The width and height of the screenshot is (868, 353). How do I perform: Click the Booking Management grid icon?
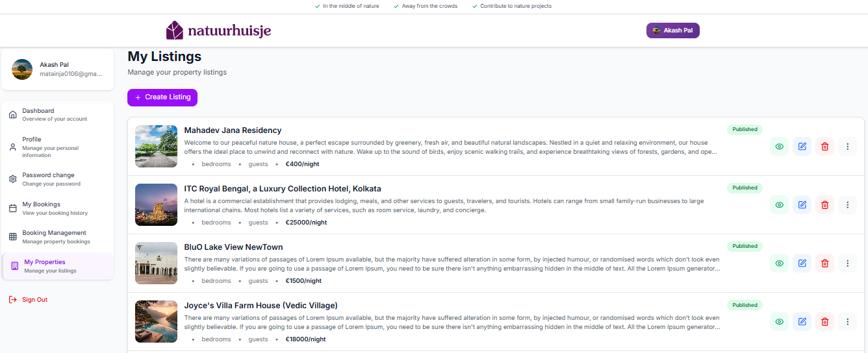(13, 237)
